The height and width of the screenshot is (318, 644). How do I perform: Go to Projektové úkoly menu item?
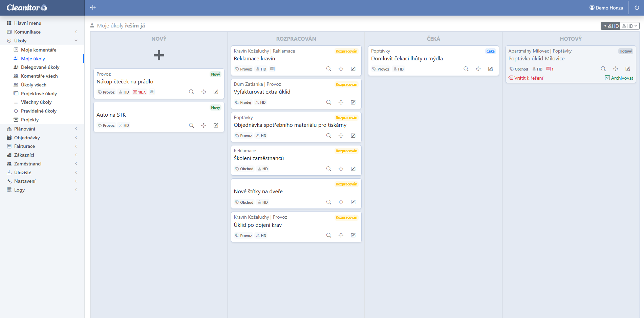39,94
